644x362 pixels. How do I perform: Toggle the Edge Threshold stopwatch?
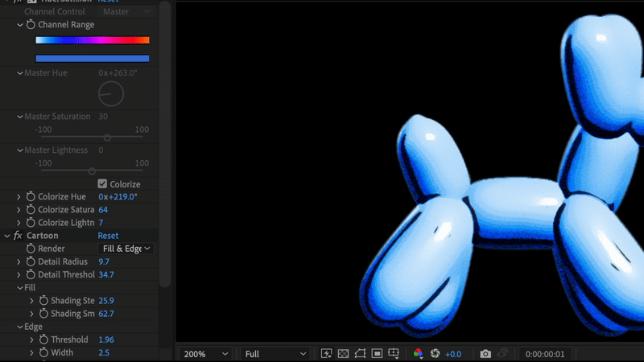(43, 339)
